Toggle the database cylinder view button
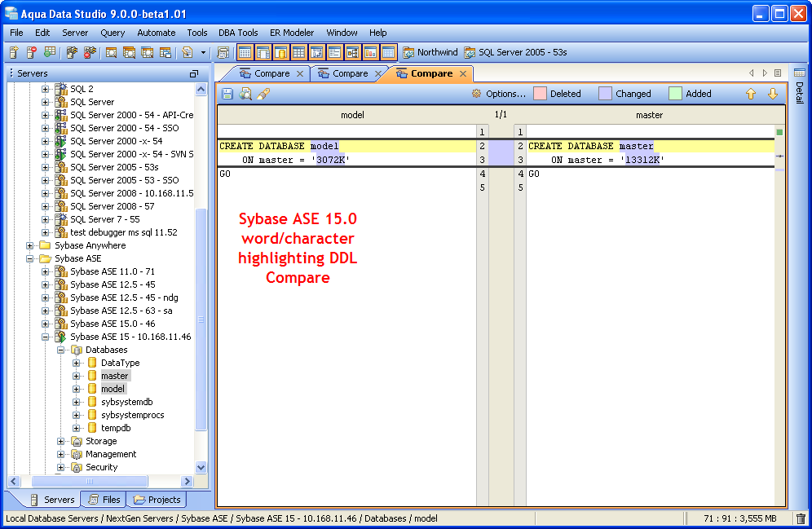This screenshot has width=812, height=529. (280, 52)
